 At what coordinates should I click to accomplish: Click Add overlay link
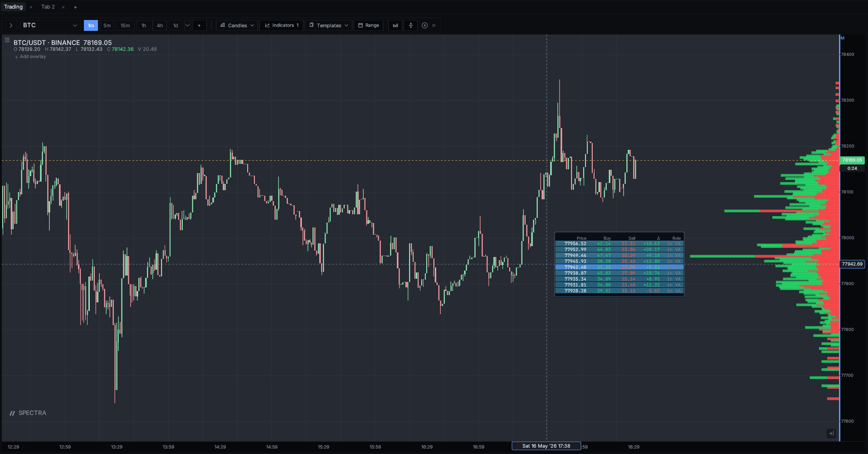click(30, 57)
